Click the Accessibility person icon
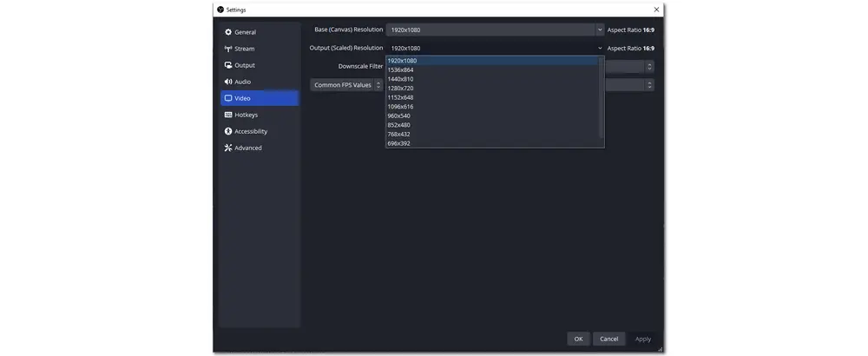The image size is (868, 356). pyautogui.click(x=228, y=131)
